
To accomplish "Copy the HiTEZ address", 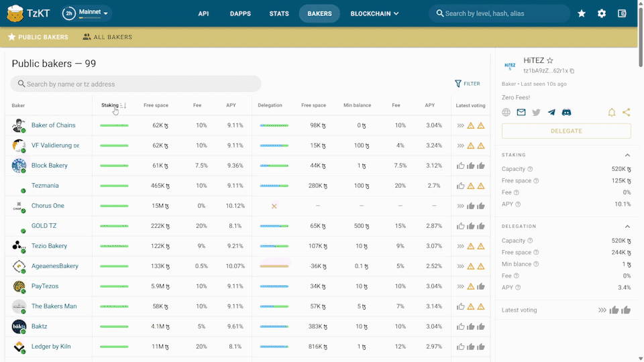I will (x=572, y=71).
